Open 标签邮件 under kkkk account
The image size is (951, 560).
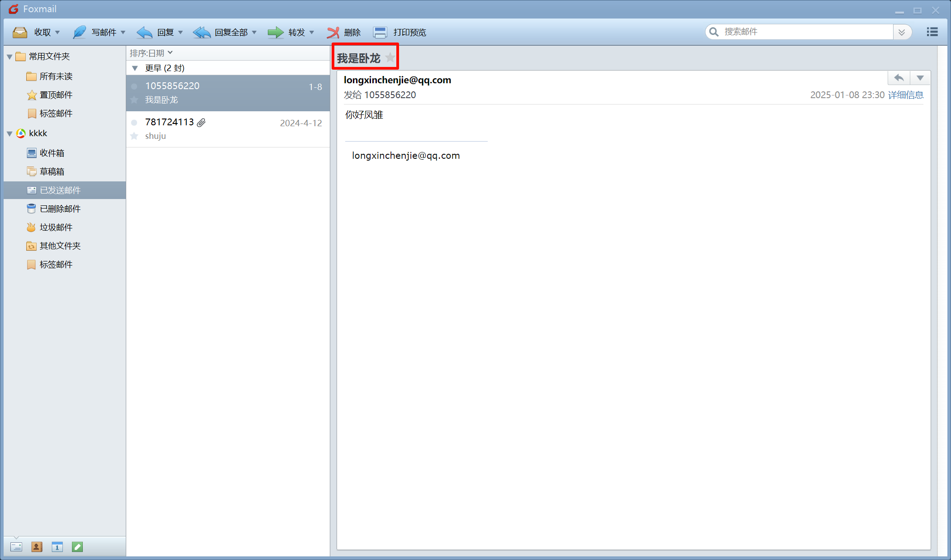pos(56,264)
